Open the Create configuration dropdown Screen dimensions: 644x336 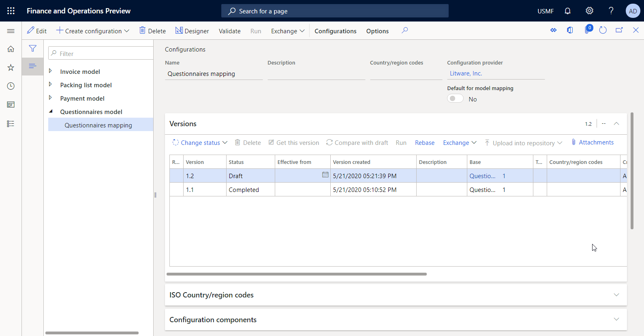pos(93,31)
